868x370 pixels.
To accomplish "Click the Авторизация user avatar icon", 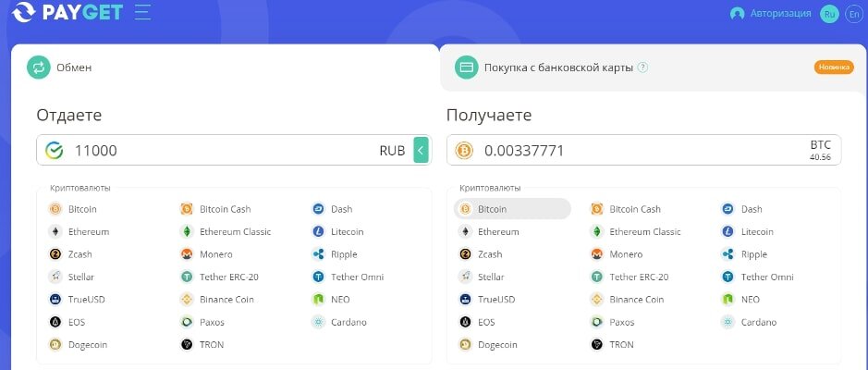I will pyautogui.click(x=737, y=14).
